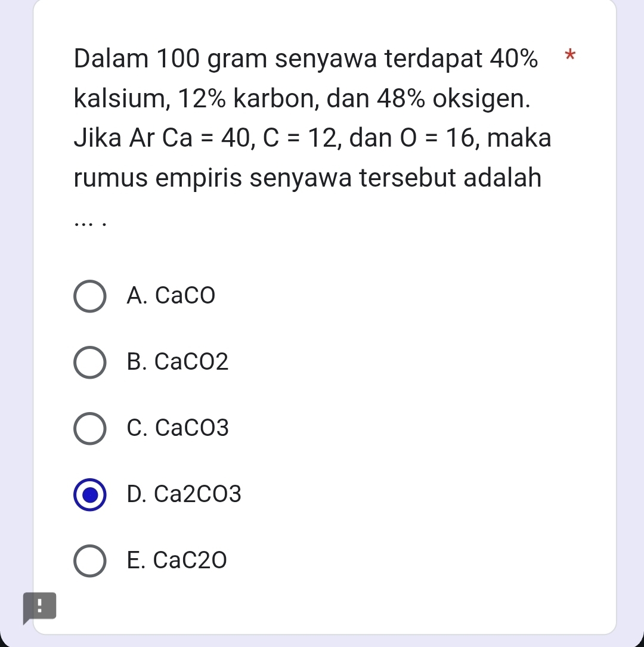Click the "D. Ca2CO3" option text
644x647 pixels.
pos(184,494)
